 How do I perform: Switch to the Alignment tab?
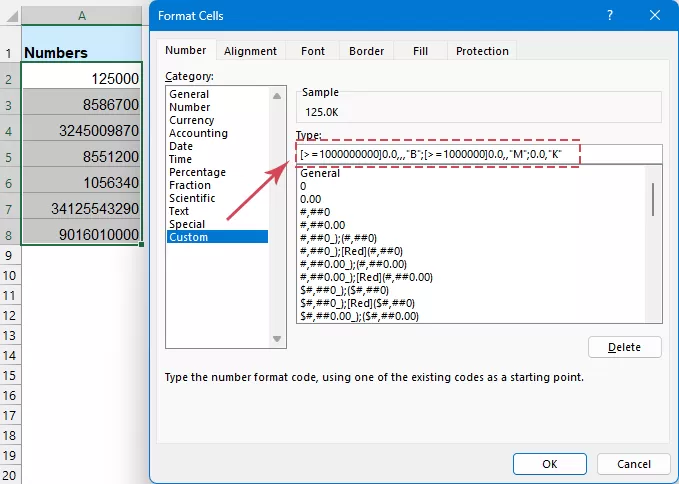pos(250,51)
